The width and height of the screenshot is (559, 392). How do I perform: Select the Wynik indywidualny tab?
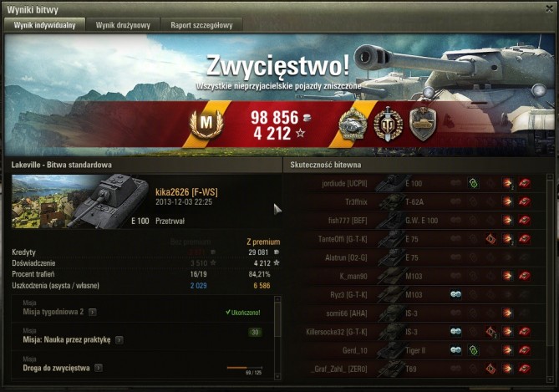pos(44,25)
